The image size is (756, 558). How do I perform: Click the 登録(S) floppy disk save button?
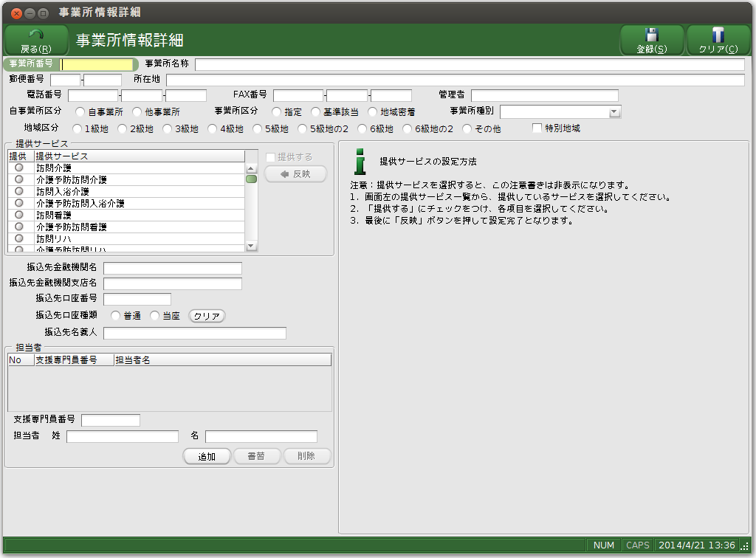coord(652,40)
